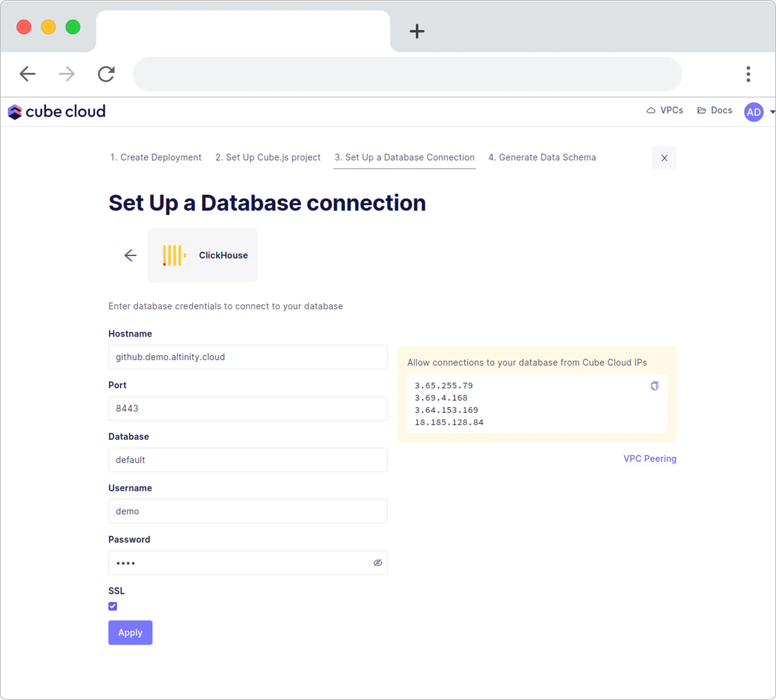Image resolution: width=776 pixels, height=700 pixels.
Task: Go to 1. Create Deployment step
Action: coord(156,157)
